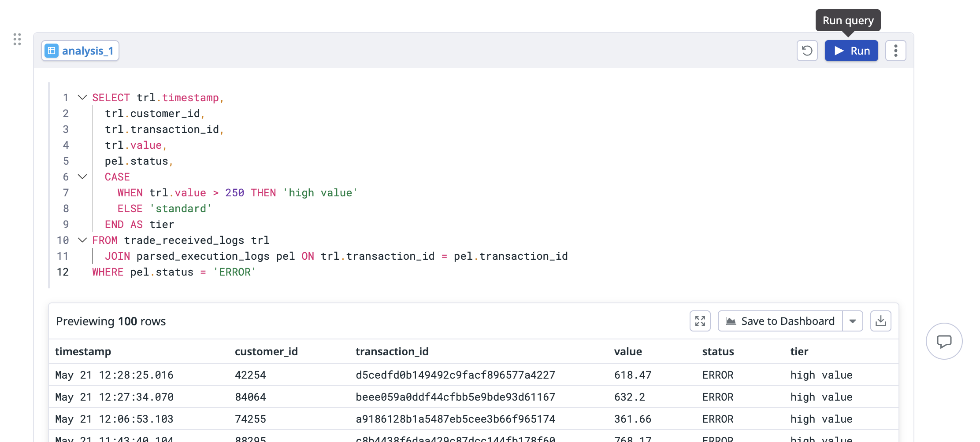The width and height of the screenshot is (980, 442).
Task: Click the tier column header
Action: click(799, 351)
